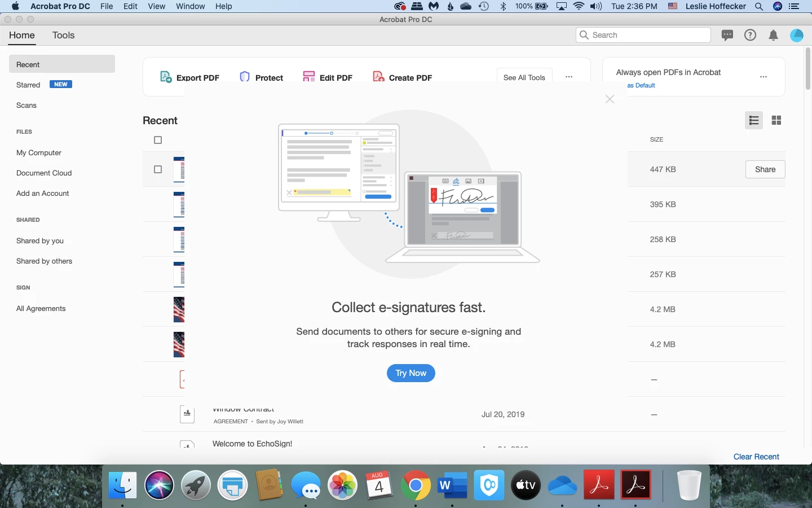Click See All Tools button
Screen dimensions: 812x508
524,77
